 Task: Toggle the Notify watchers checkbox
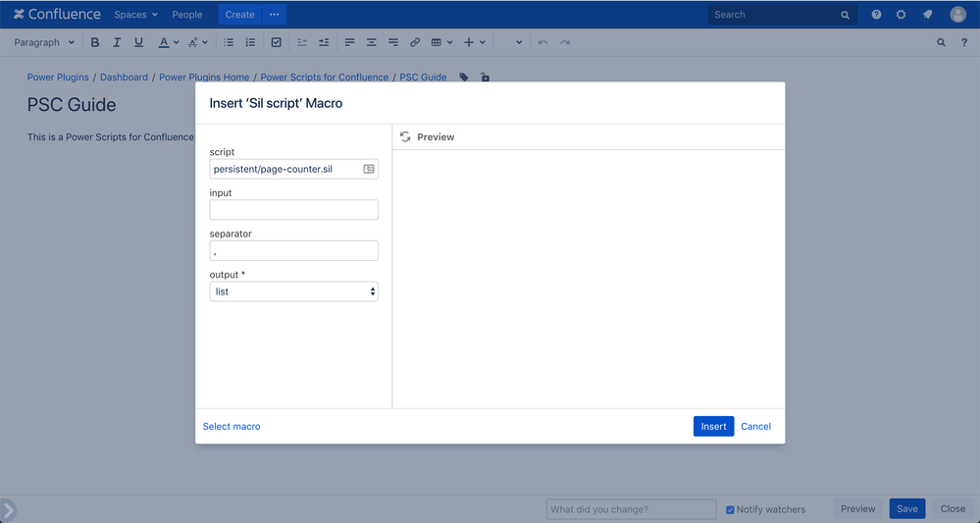click(730, 510)
